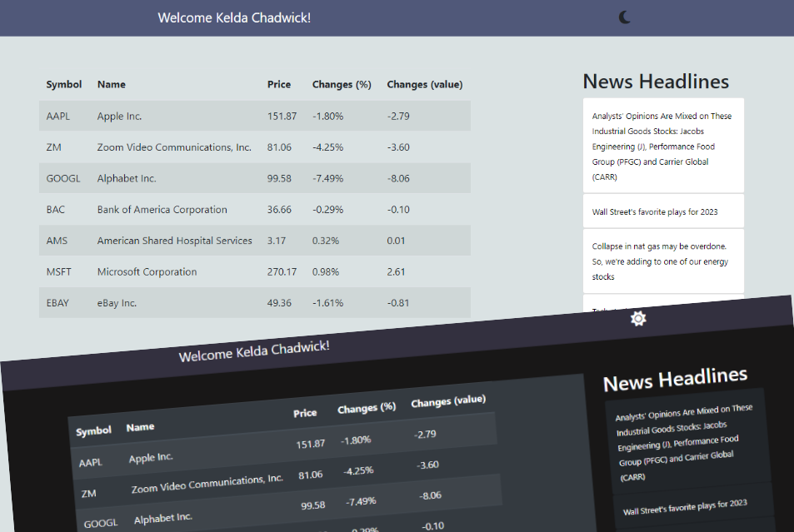Click 'Bank of America Corporation' name
This screenshot has width=794, height=532.
[x=162, y=210]
